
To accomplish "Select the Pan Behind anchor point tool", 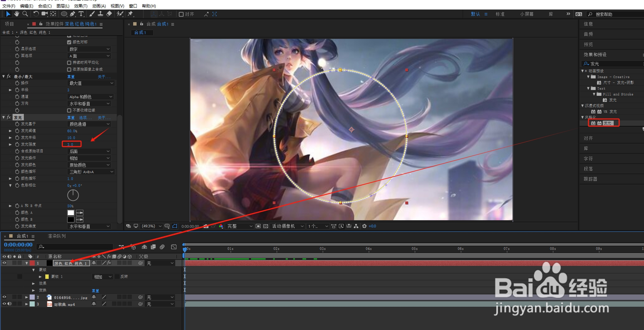I will coord(53,14).
